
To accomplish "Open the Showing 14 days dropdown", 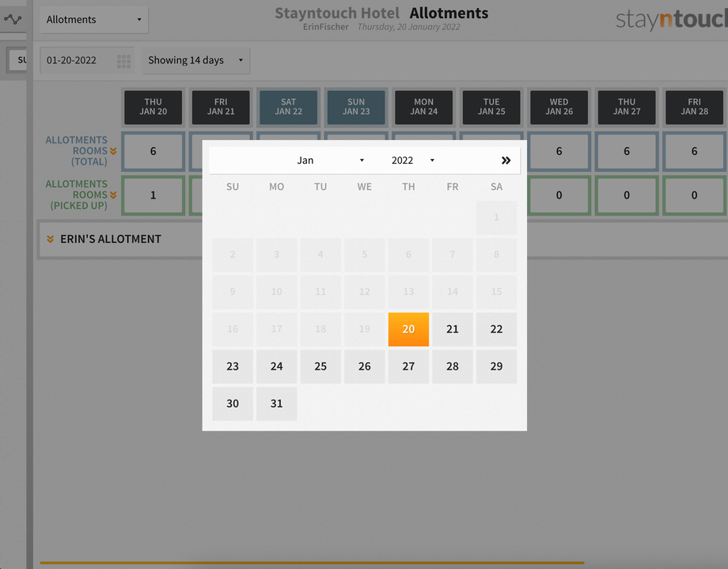I will [196, 60].
